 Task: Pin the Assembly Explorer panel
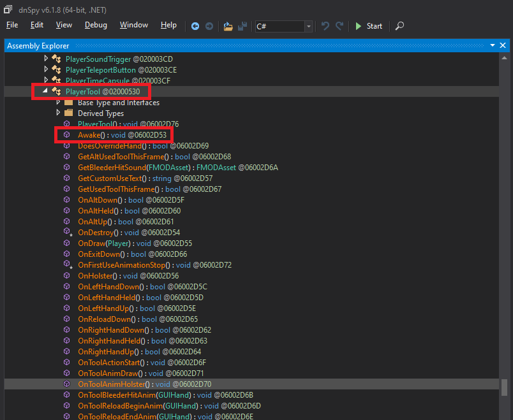point(491,45)
